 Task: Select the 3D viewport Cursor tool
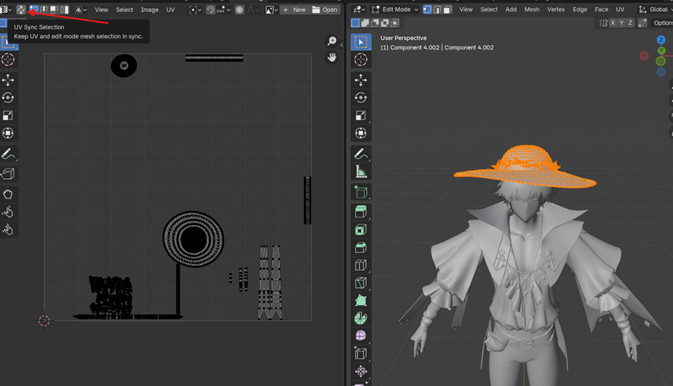tap(361, 60)
